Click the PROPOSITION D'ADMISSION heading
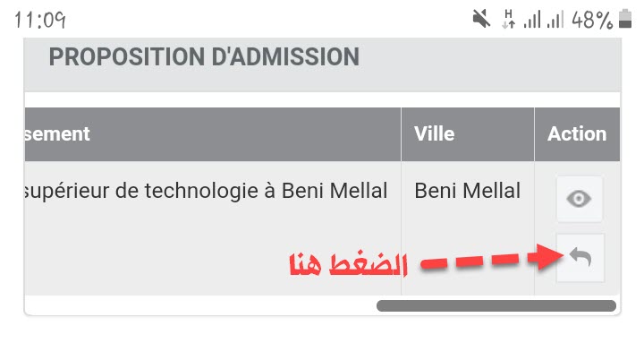Viewport: 644px width, 343px height. pos(204,56)
